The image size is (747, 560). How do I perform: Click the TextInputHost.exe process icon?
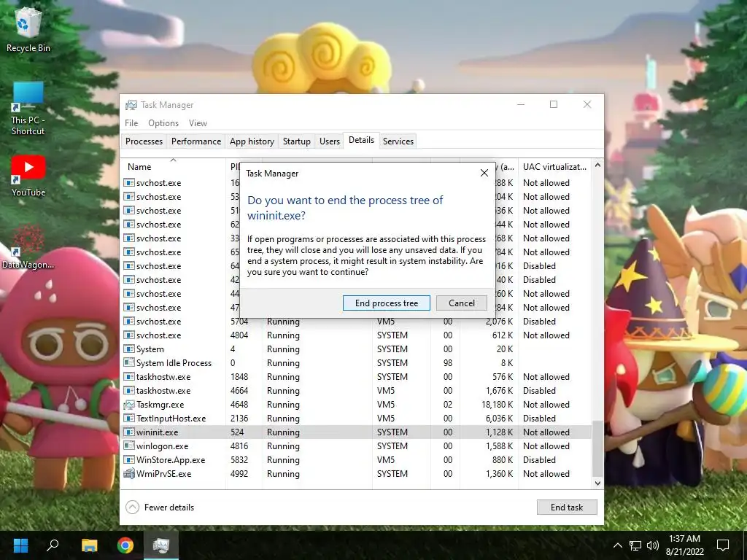point(128,419)
